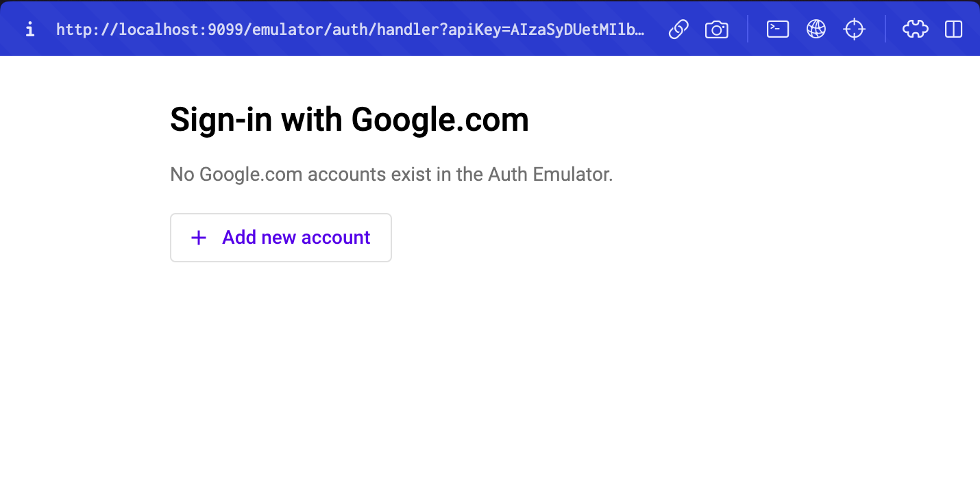Open extensions via the puzzle piece icon

915,29
